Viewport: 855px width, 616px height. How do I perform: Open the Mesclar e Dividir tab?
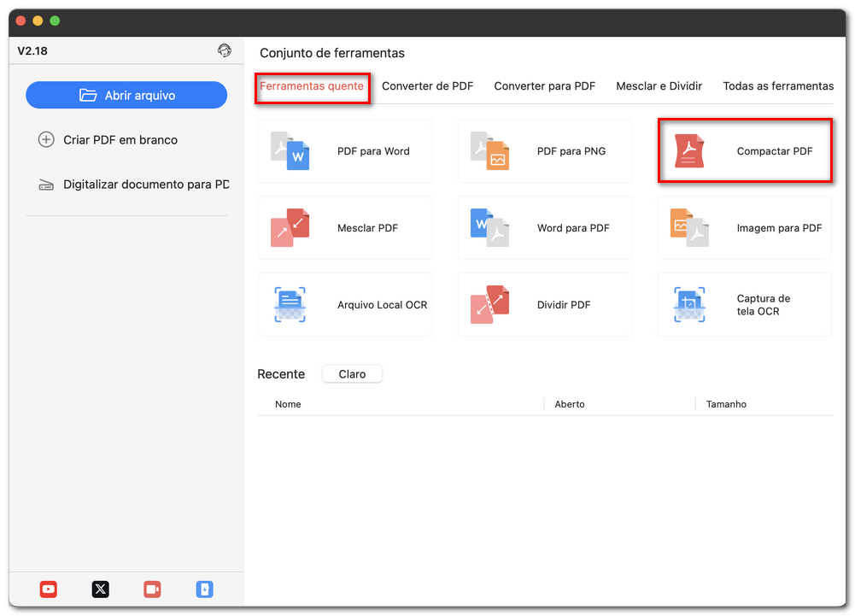pos(659,85)
